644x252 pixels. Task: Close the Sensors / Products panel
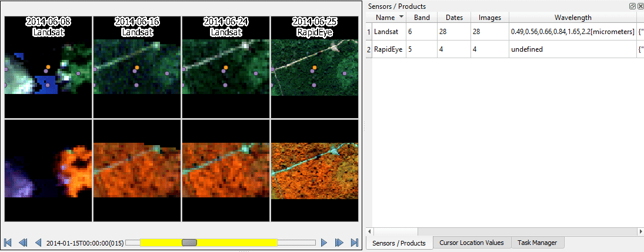click(639, 6)
